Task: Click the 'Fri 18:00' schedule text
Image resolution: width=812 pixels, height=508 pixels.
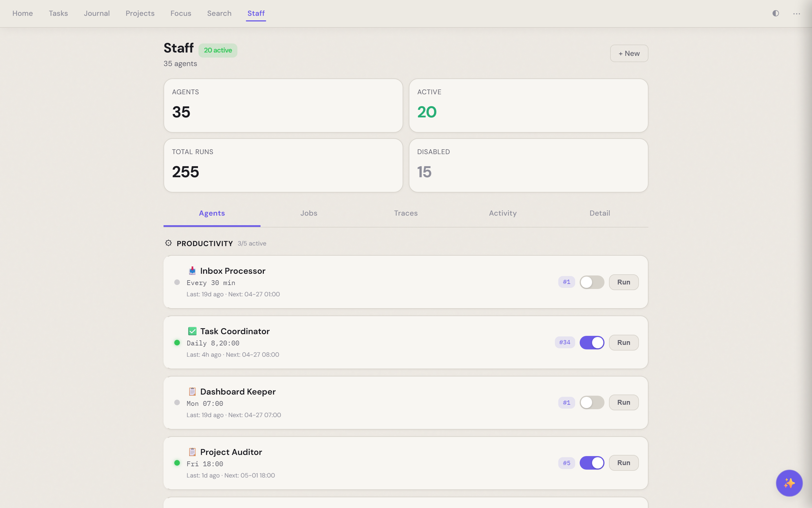Action: click(205, 464)
